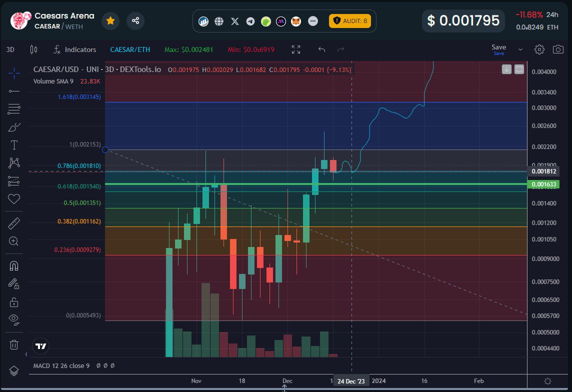The height and width of the screenshot is (392, 572).
Task: Click the 1.618(0.003145) Fibonacci level label
Action: [79, 96]
